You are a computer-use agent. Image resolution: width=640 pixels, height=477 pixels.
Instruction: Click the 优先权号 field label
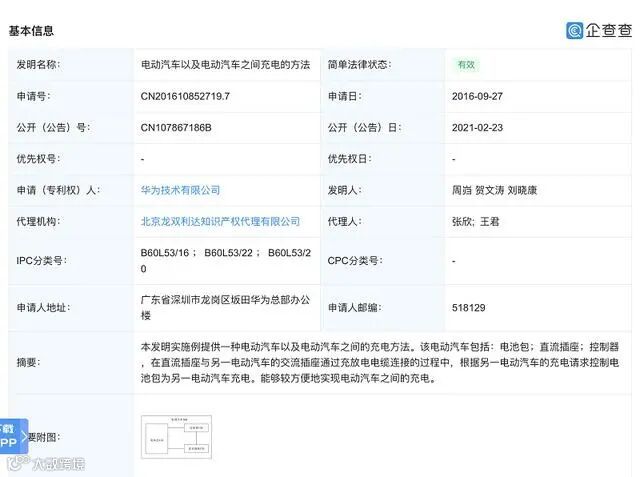(x=38, y=159)
